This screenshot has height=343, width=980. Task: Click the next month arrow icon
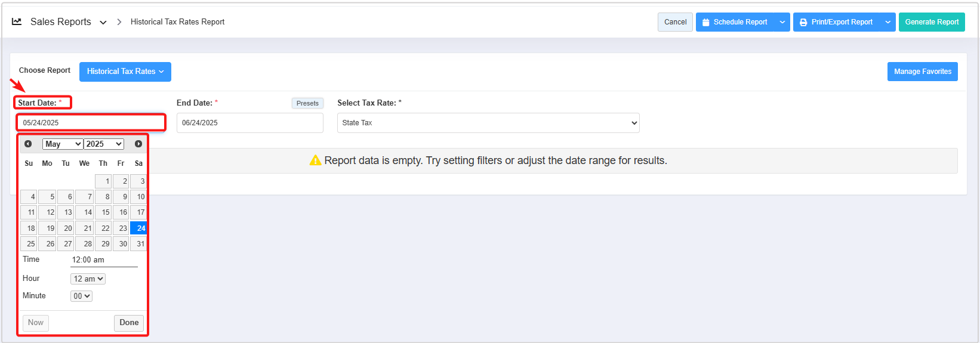click(138, 144)
